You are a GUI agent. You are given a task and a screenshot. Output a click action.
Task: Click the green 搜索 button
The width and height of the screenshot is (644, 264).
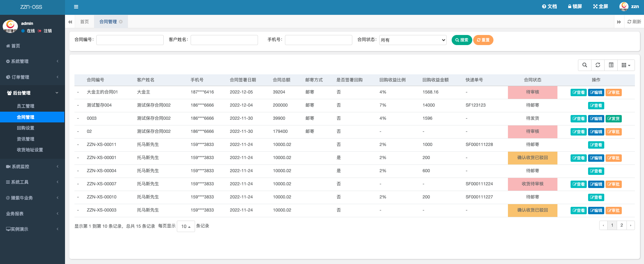click(462, 40)
